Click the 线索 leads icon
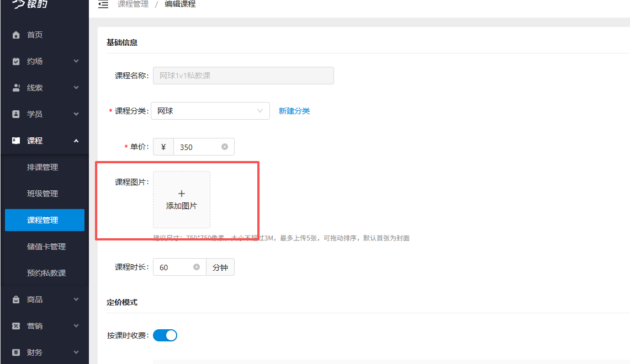 tap(15, 87)
